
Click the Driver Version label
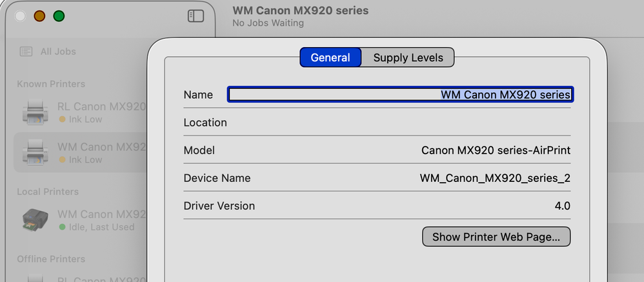click(219, 206)
